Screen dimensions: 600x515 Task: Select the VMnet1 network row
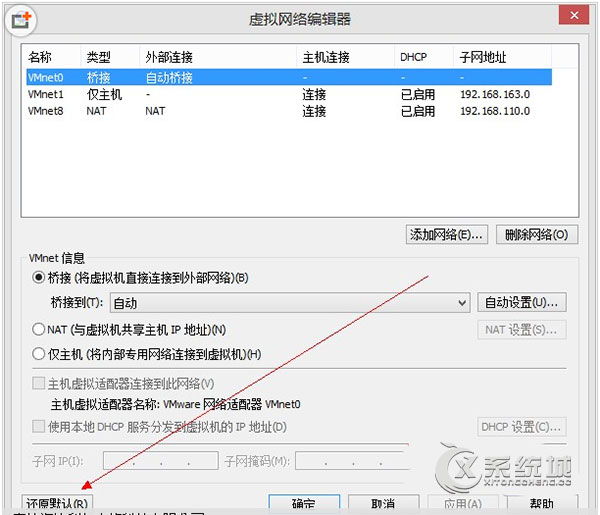[x=289, y=94]
